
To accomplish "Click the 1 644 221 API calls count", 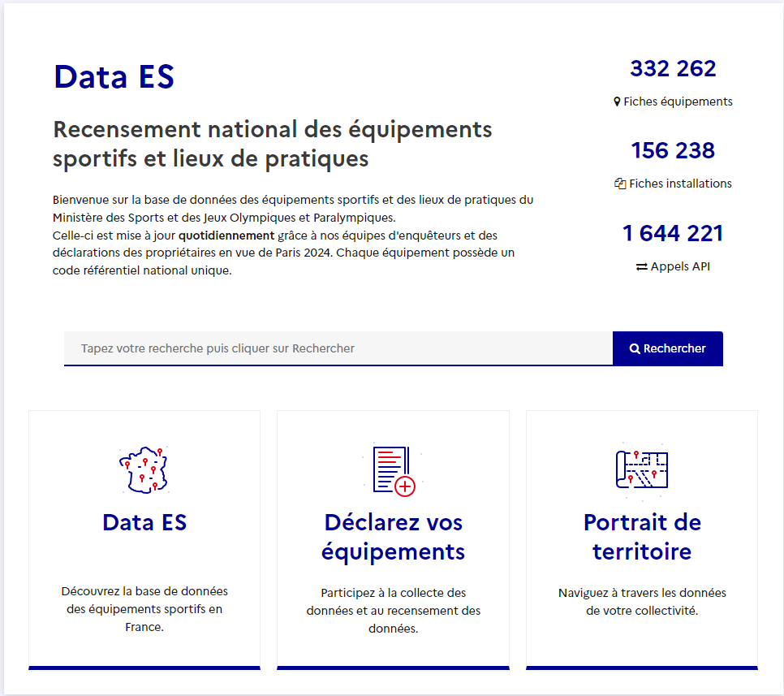I will (x=673, y=233).
